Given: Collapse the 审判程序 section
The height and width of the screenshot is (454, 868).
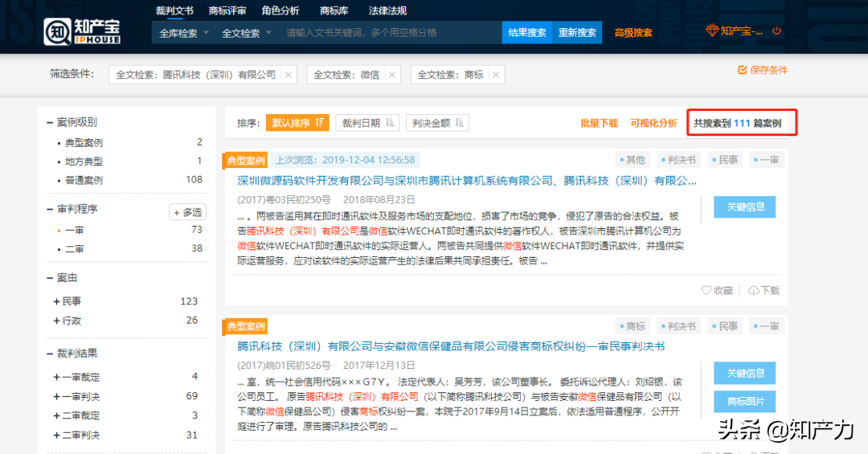Looking at the screenshot, I should [x=50, y=209].
